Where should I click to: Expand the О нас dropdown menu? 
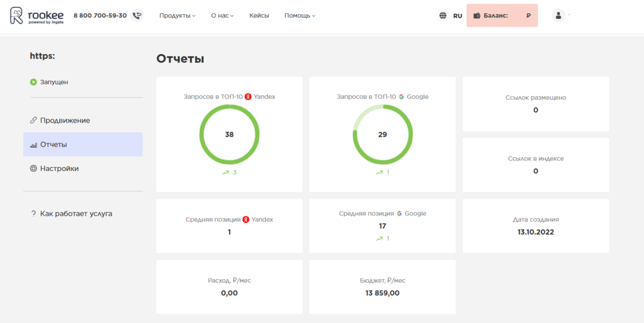point(222,16)
